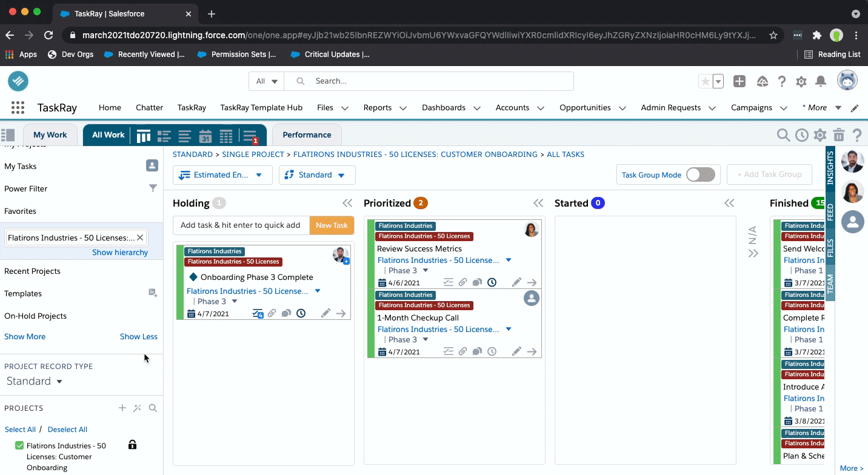Viewport: 868px width, 475px height.
Task: Open the Standard view dropdown
Action: tap(317, 175)
